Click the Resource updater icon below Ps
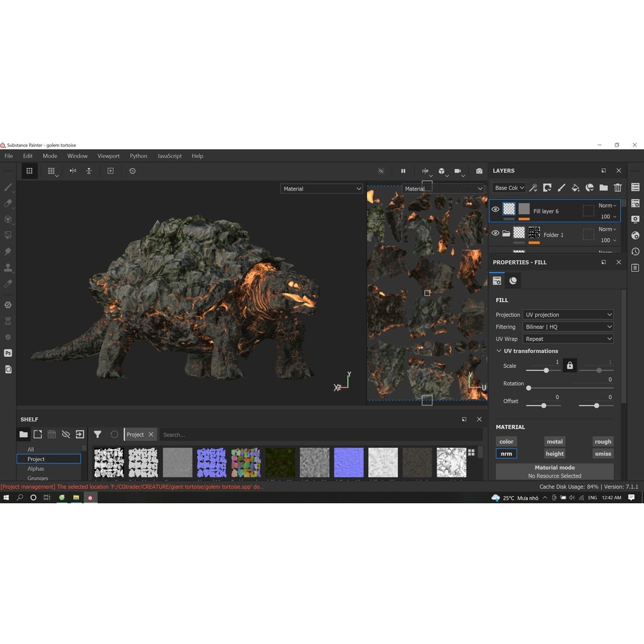644x644 pixels. 8,370
